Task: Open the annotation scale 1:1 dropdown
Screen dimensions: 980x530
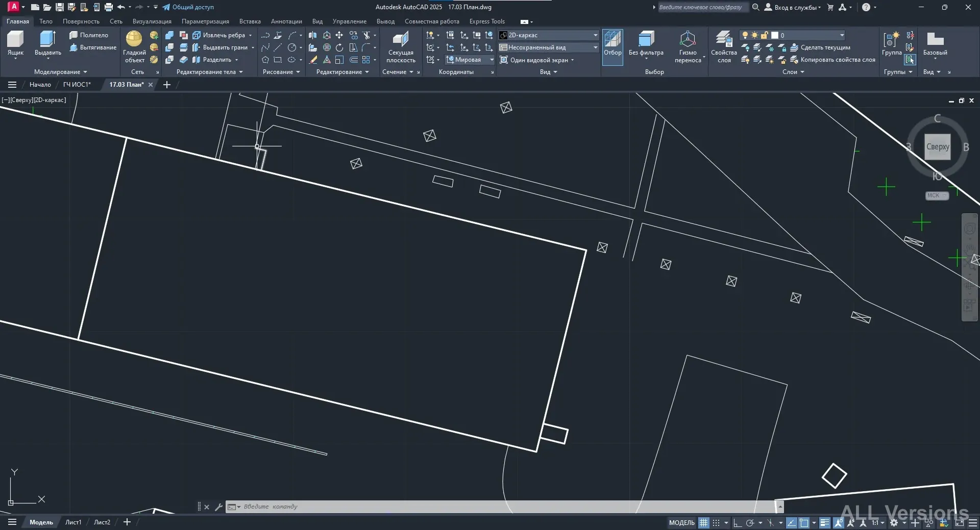Action: (x=878, y=522)
